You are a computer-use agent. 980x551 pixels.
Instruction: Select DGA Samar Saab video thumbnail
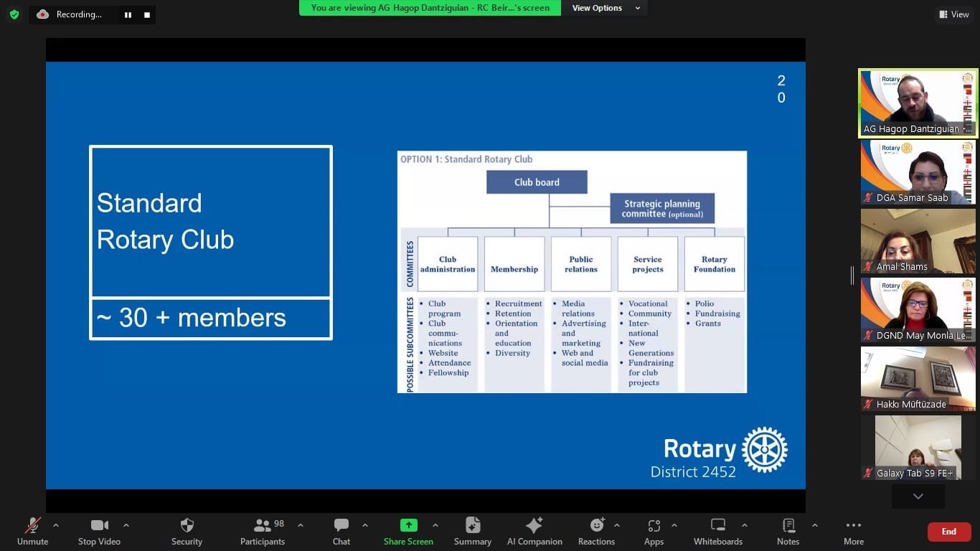[918, 172]
